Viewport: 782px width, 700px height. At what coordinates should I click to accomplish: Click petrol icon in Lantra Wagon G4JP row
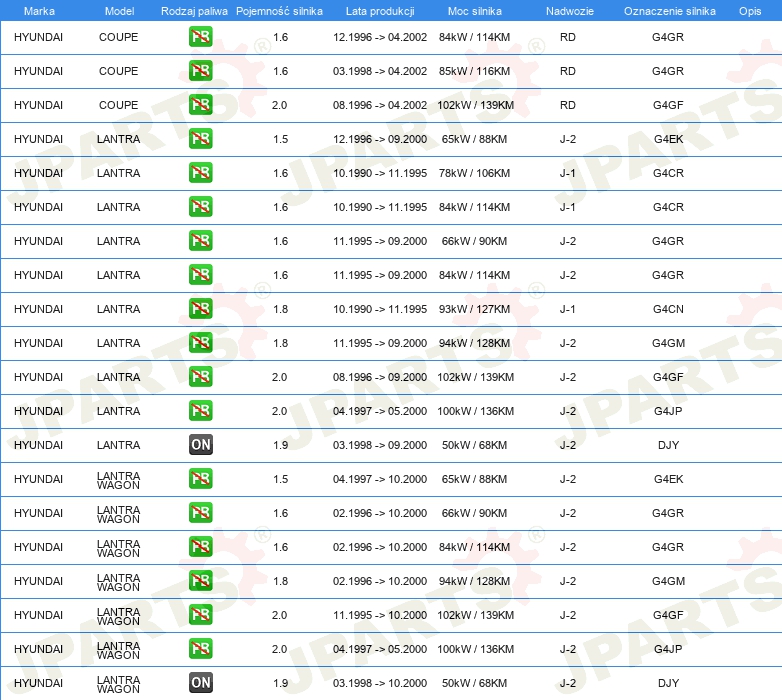(x=200, y=649)
